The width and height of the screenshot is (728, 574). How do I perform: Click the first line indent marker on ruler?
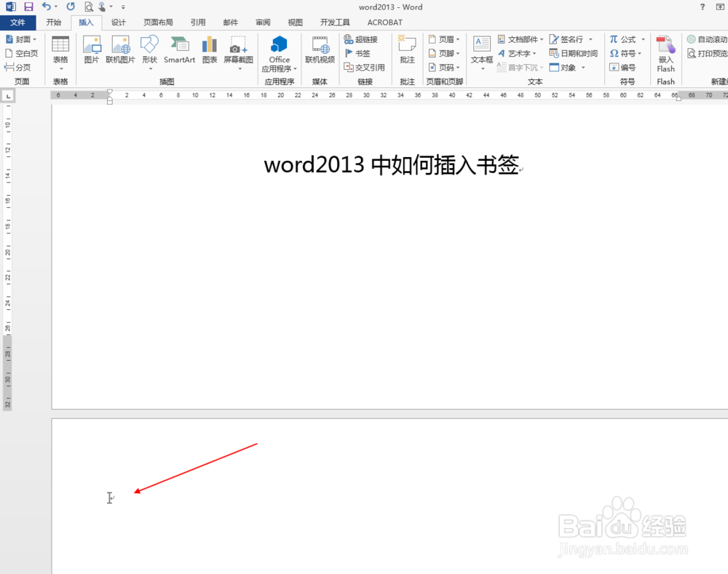coord(110,92)
